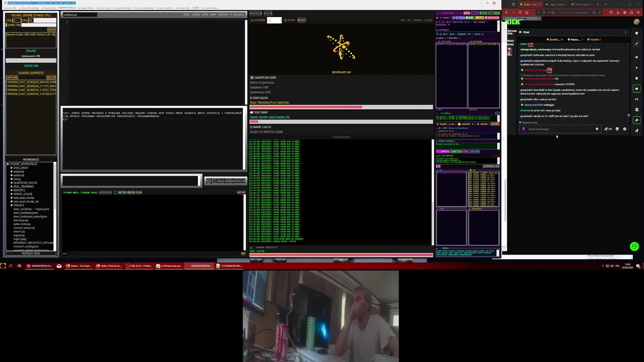Viewport: 644px width, 362px height.
Task: Click Firefox back arrow
Action: (x=507, y=13)
